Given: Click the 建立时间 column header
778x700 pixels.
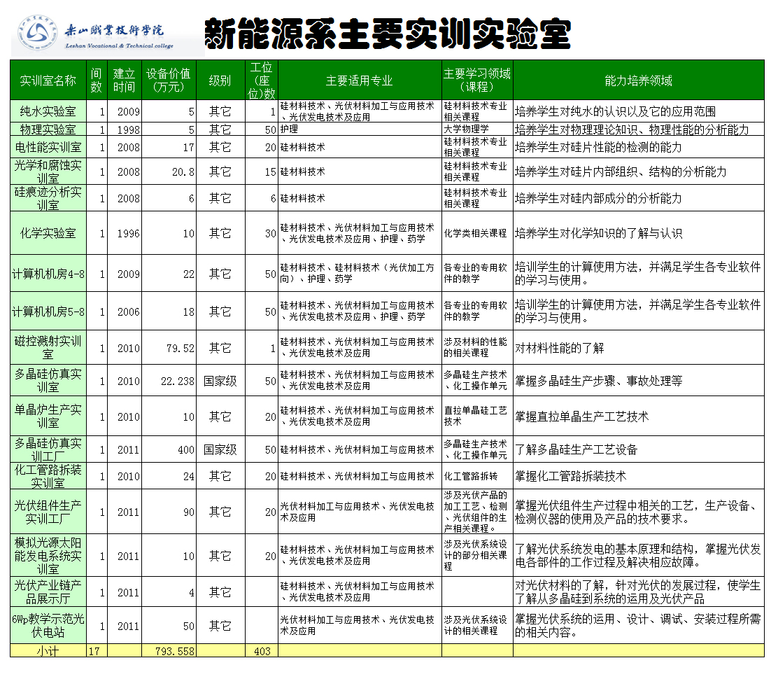Looking at the screenshot, I should coord(125,80).
